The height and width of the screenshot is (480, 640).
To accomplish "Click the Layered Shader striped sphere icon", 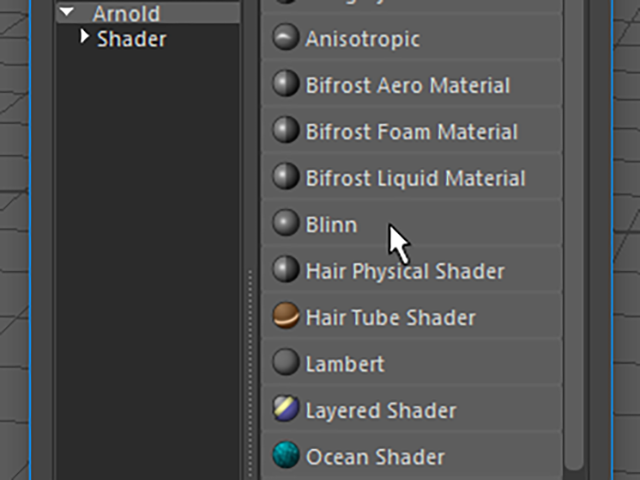I will click(x=286, y=408).
